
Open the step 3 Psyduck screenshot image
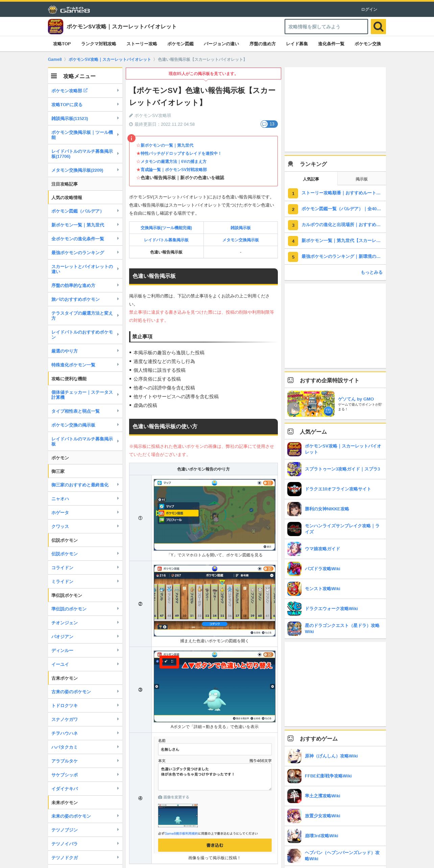click(215, 686)
